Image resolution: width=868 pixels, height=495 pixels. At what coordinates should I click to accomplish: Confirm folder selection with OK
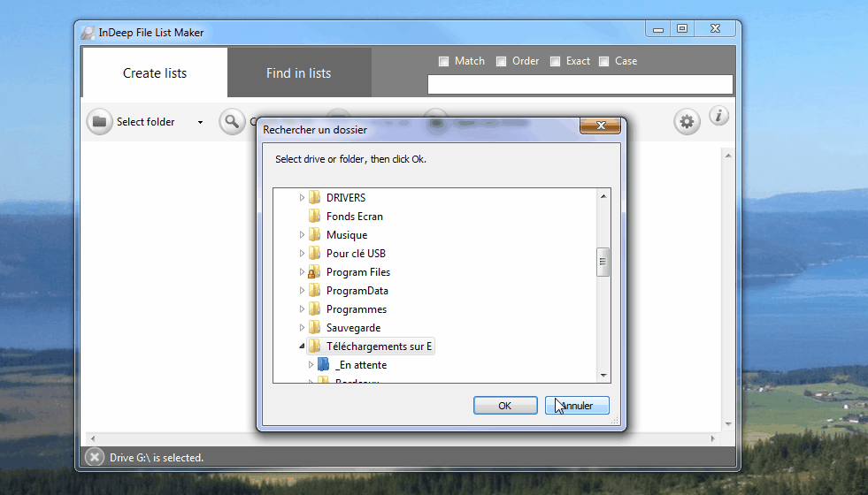click(505, 406)
